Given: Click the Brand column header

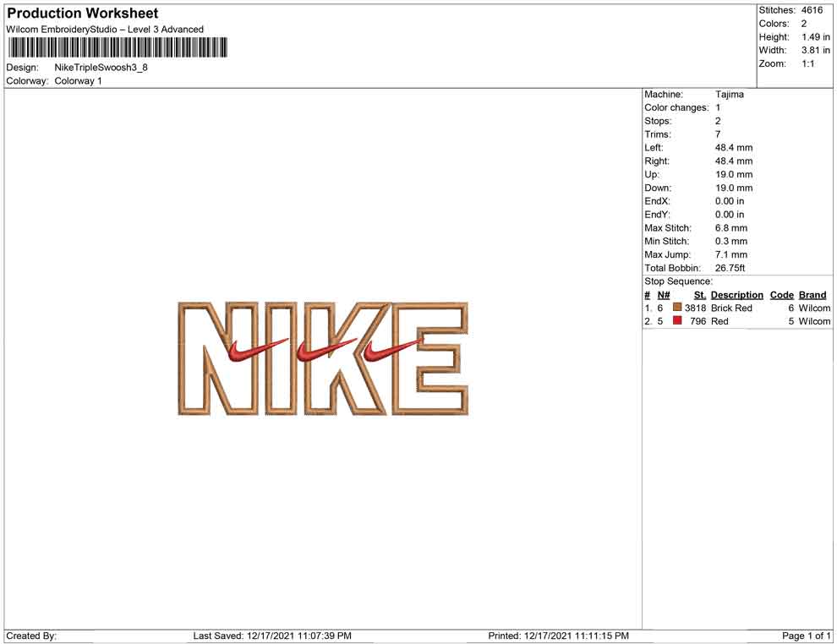Looking at the screenshot, I should click(x=812, y=294).
